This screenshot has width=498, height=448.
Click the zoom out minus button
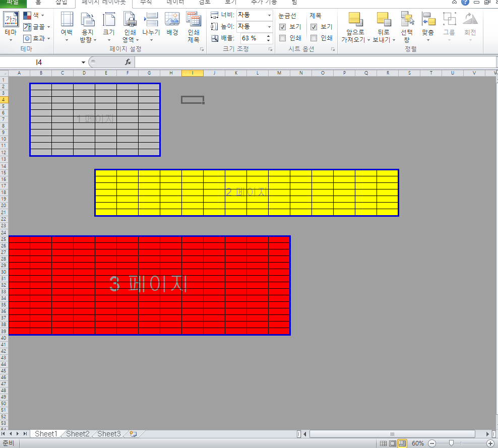pos(432,443)
